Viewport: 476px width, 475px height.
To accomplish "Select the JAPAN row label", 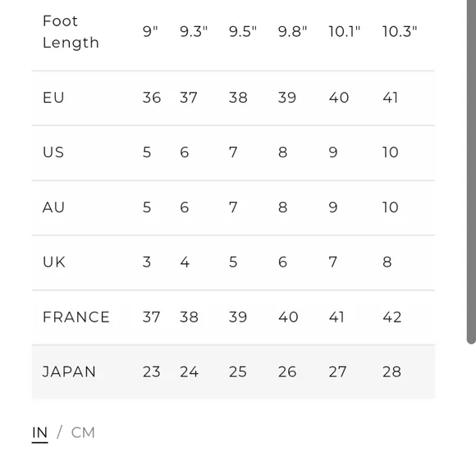I will click(69, 372).
